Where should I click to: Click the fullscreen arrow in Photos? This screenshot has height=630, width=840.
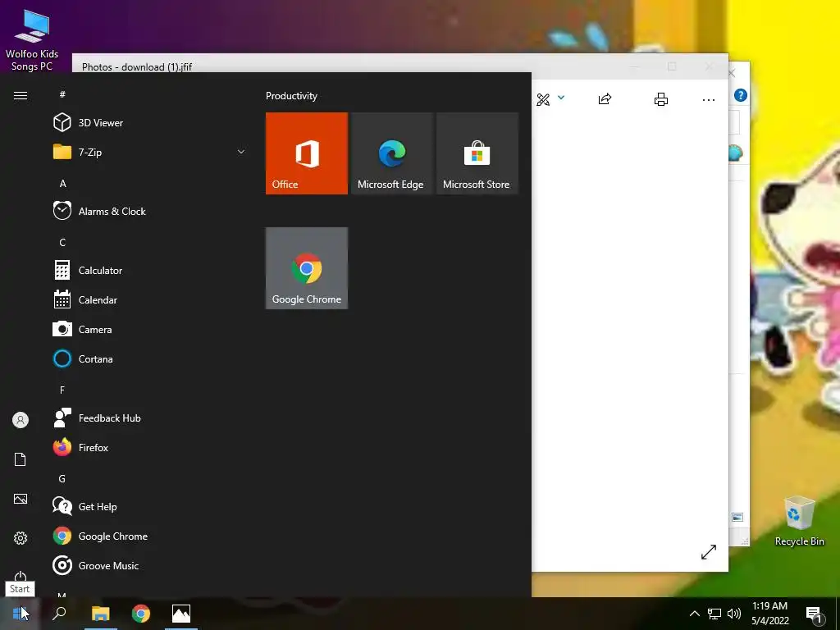pos(708,552)
